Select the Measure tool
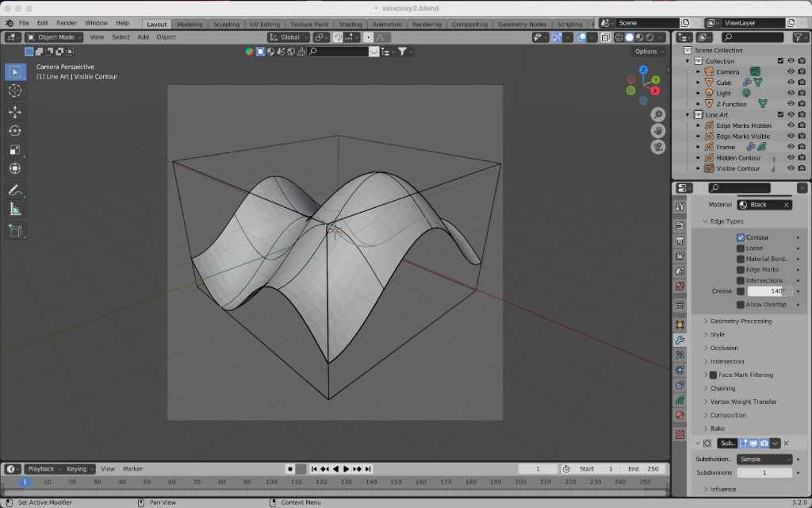 pyautogui.click(x=15, y=210)
